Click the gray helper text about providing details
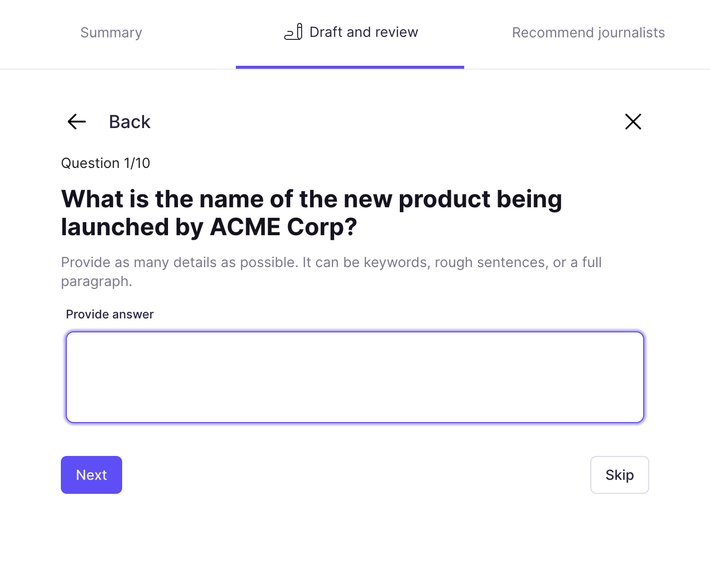Screen dimensions: 710x588 [331, 272]
